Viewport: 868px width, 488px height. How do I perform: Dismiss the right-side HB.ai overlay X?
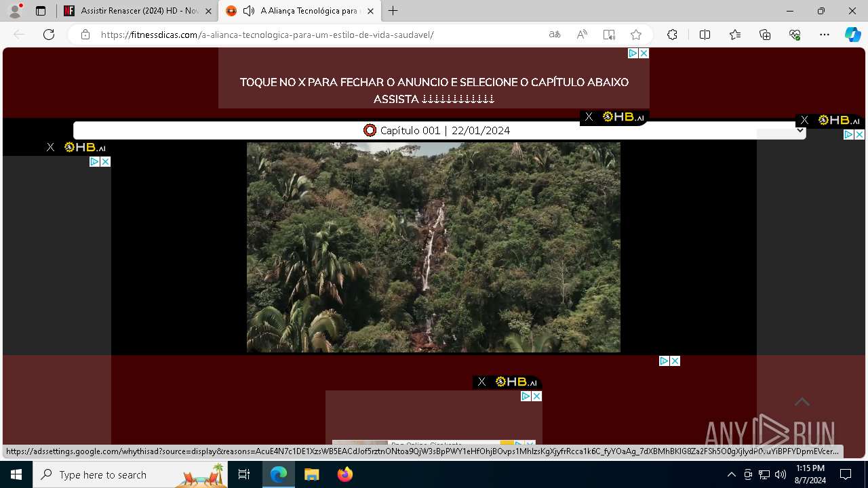point(804,120)
